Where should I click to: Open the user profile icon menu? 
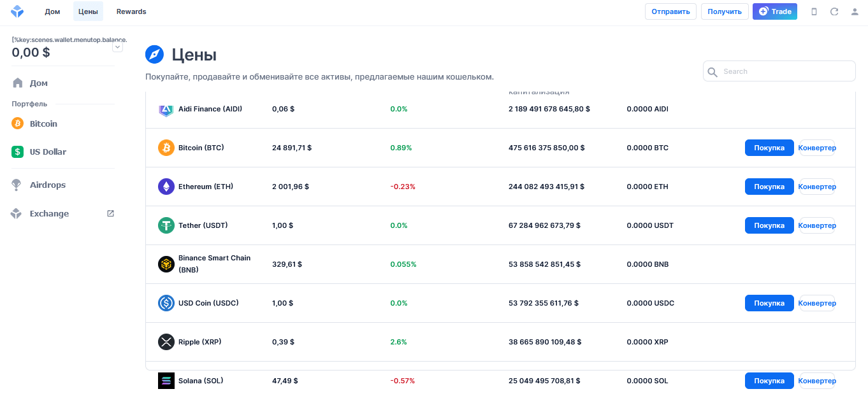pos(855,11)
